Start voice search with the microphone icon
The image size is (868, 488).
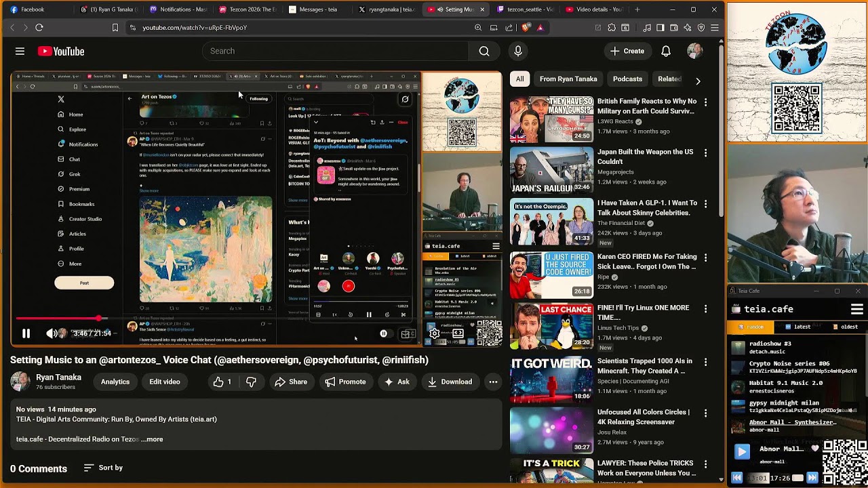coord(518,51)
